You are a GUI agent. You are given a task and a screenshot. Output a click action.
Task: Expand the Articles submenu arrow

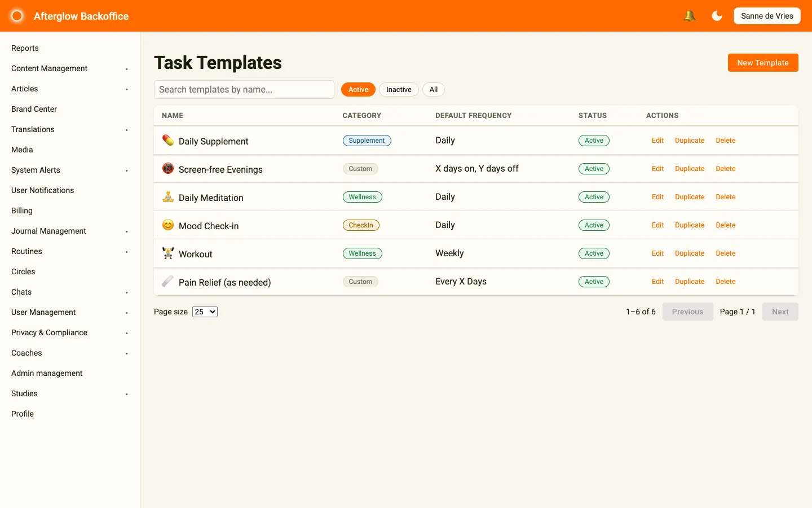pos(127,89)
